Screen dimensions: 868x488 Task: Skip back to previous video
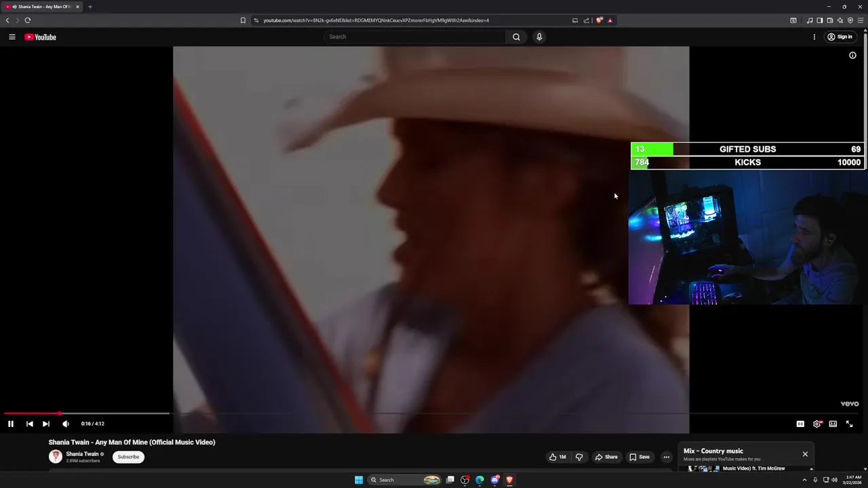[x=29, y=424]
